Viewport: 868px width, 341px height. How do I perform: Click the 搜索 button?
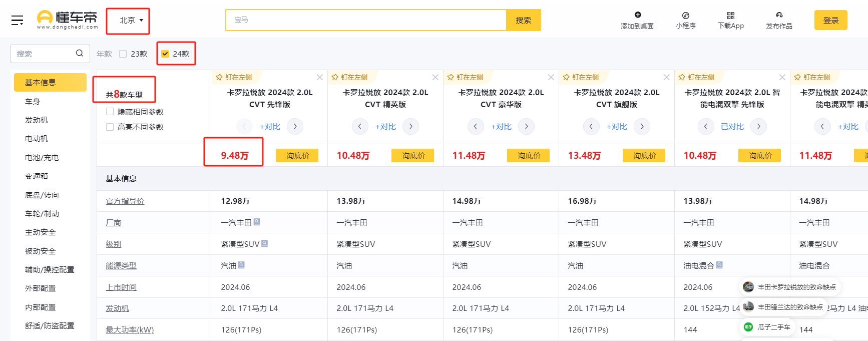click(x=524, y=20)
